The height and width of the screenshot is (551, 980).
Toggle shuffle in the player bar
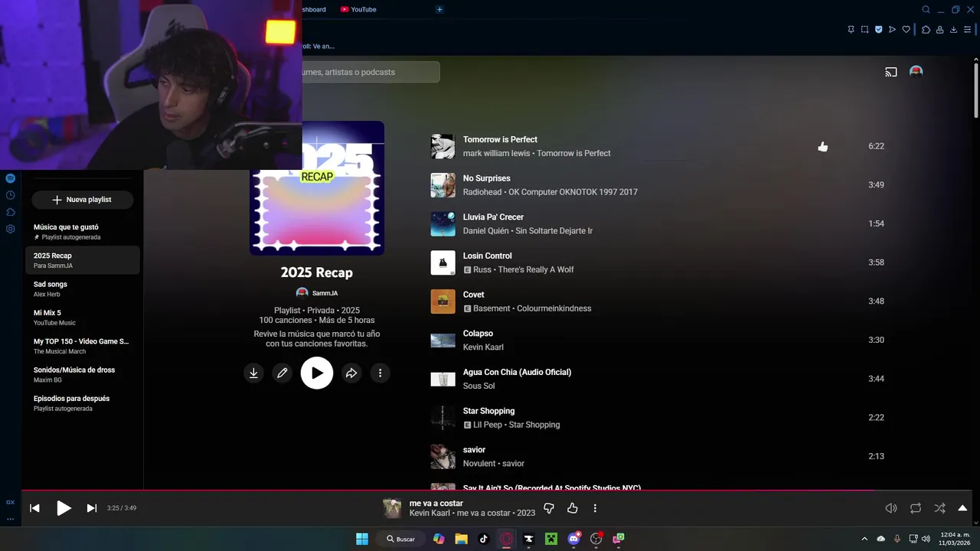939,508
